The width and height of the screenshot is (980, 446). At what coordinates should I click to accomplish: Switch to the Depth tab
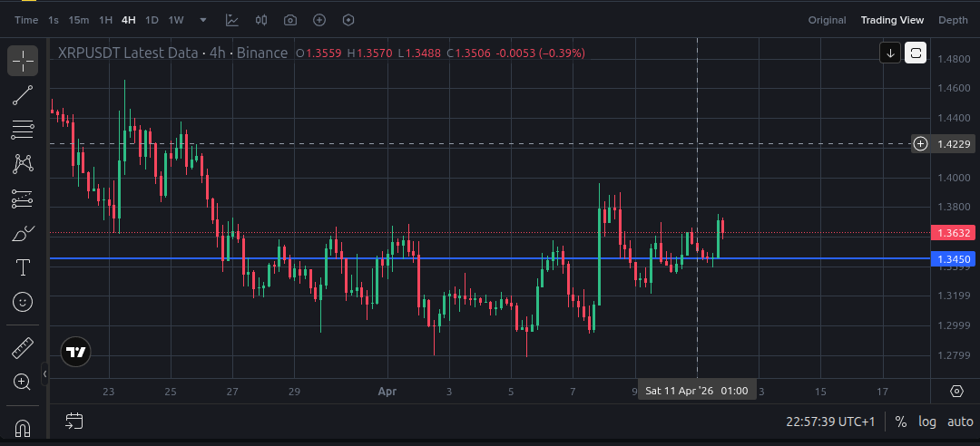pyautogui.click(x=953, y=20)
